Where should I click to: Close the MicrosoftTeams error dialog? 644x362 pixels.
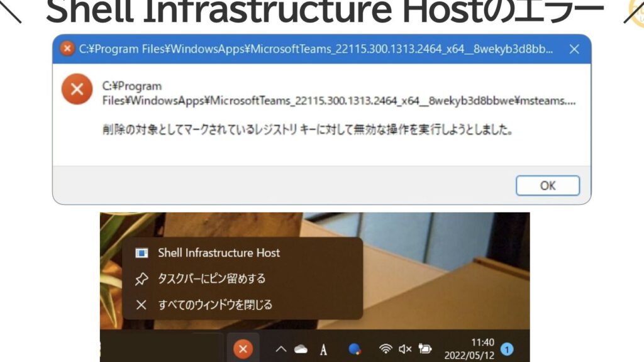pos(574,49)
